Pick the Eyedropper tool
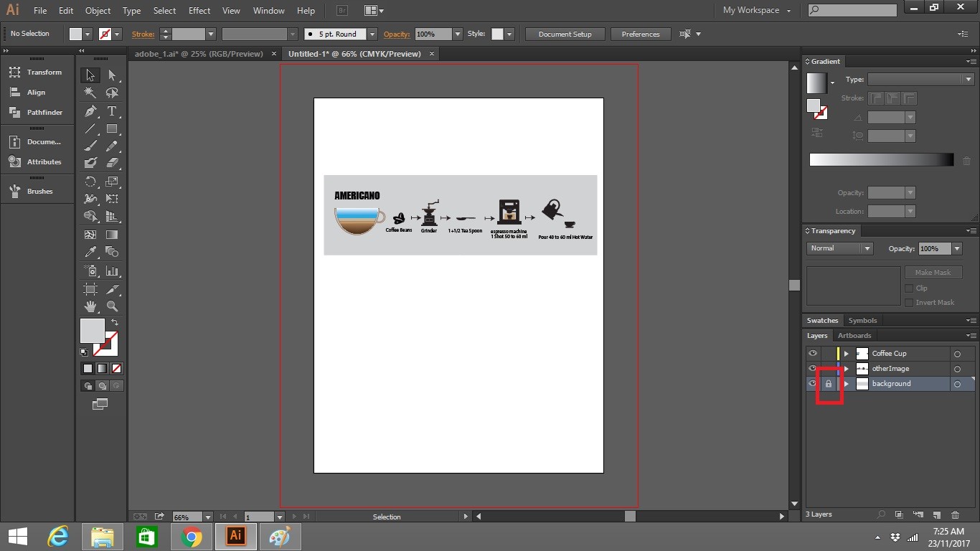The image size is (980, 551). (90, 252)
